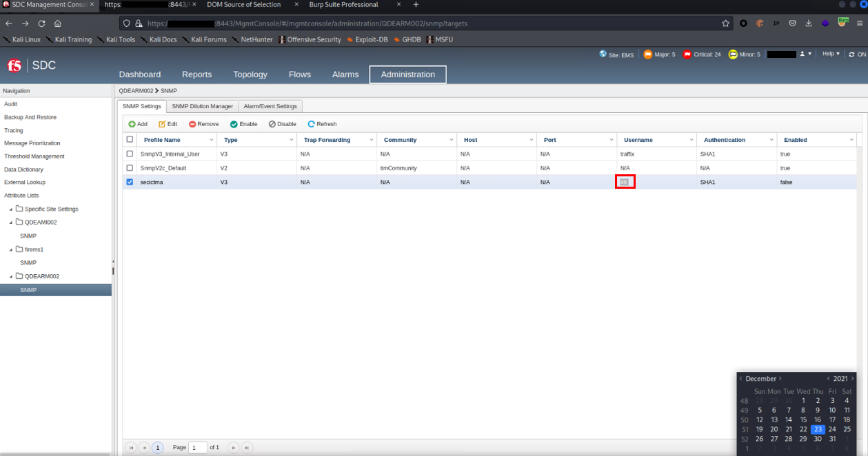Open the Burp extension icon
This screenshot has width=868, height=456.
pyautogui.click(x=842, y=22)
